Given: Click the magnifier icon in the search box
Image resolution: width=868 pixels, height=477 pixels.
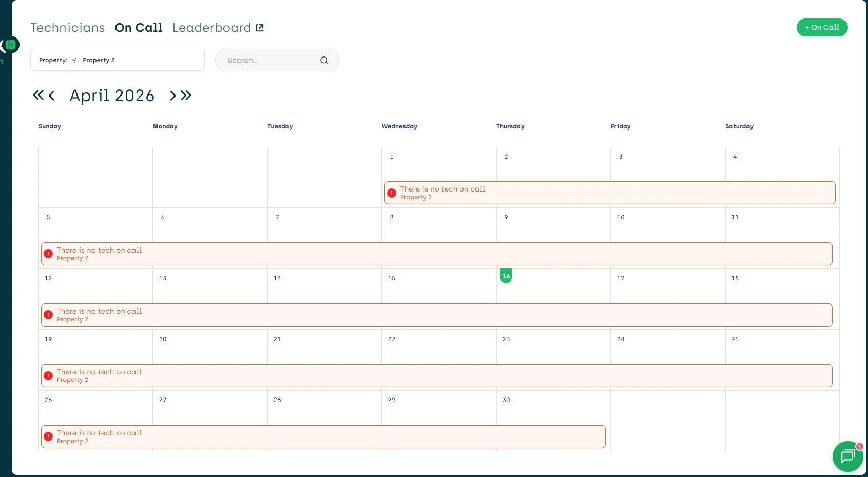Looking at the screenshot, I should coord(324,60).
